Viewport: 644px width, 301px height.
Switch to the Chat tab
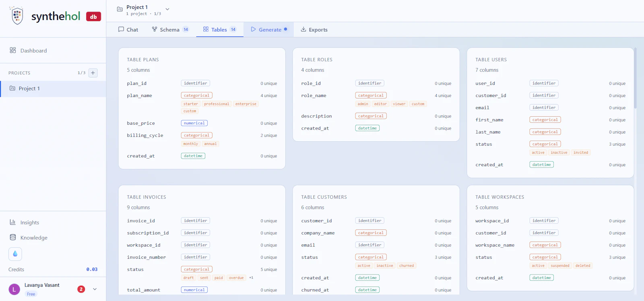pyautogui.click(x=128, y=29)
